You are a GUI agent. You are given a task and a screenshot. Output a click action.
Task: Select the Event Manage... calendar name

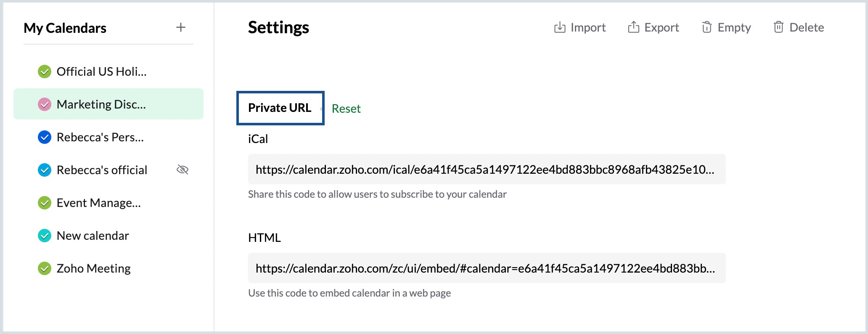(x=99, y=203)
